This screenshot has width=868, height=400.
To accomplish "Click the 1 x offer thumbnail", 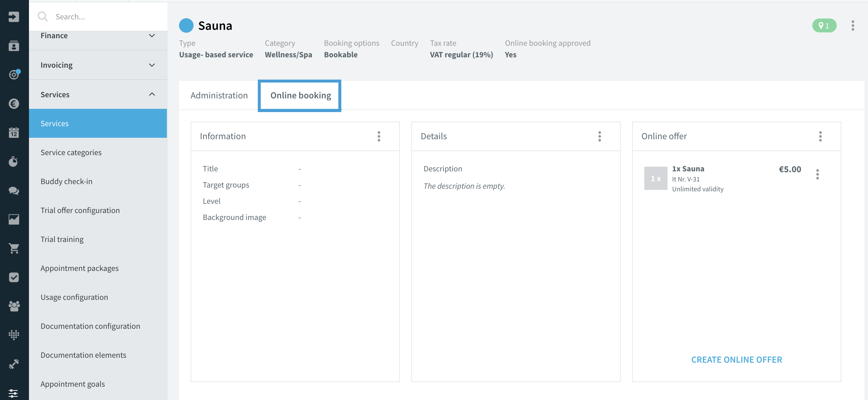I will [656, 179].
